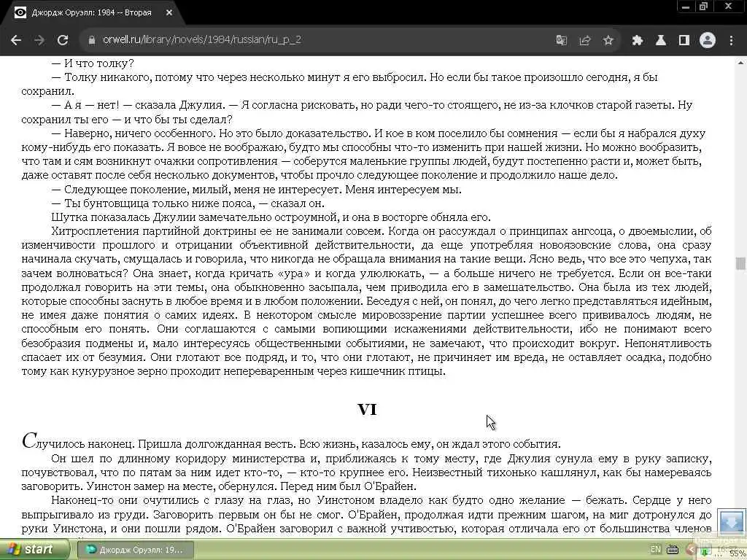This screenshot has height=560, width=747.
Task: Reload the Orwell 1984 page
Action: (x=63, y=40)
